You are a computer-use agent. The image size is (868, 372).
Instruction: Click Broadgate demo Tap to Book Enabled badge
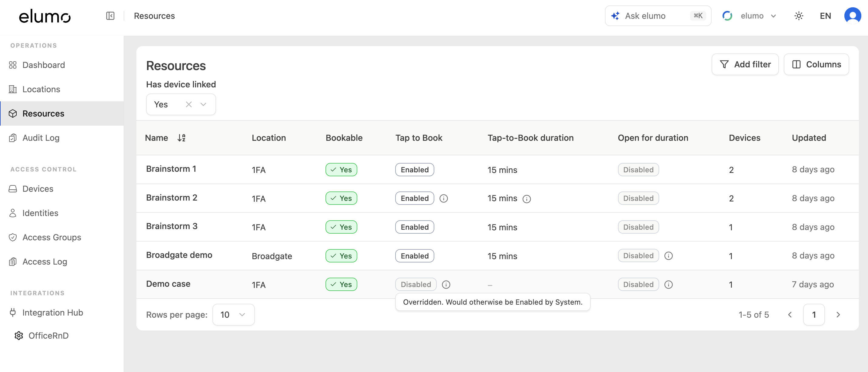coord(415,256)
